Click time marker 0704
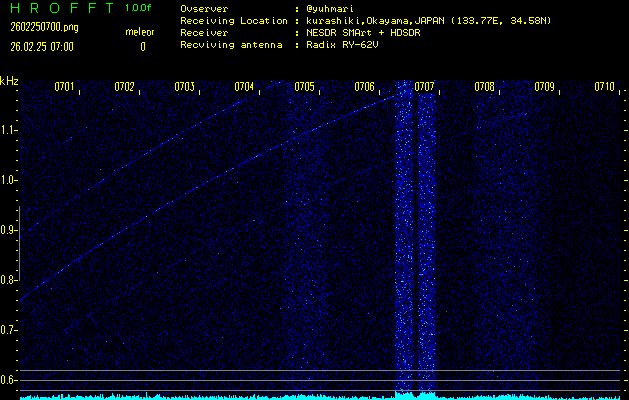The width and height of the screenshot is (629, 400). tap(244, 87)
